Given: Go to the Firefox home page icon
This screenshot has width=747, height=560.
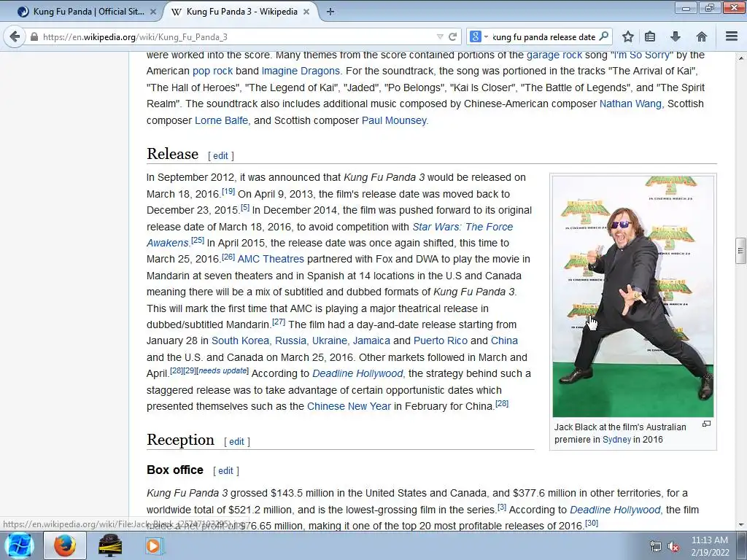Looking at the screenshot, I should click(701, 36).
